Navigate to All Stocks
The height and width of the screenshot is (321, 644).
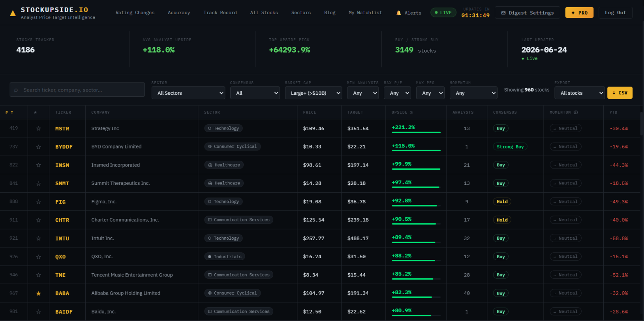264,13
